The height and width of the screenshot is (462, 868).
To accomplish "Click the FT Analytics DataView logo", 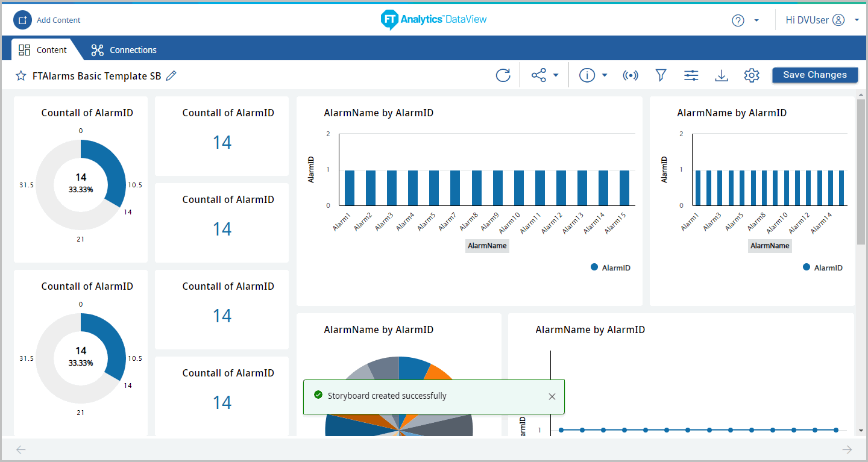I will point(433,20).
